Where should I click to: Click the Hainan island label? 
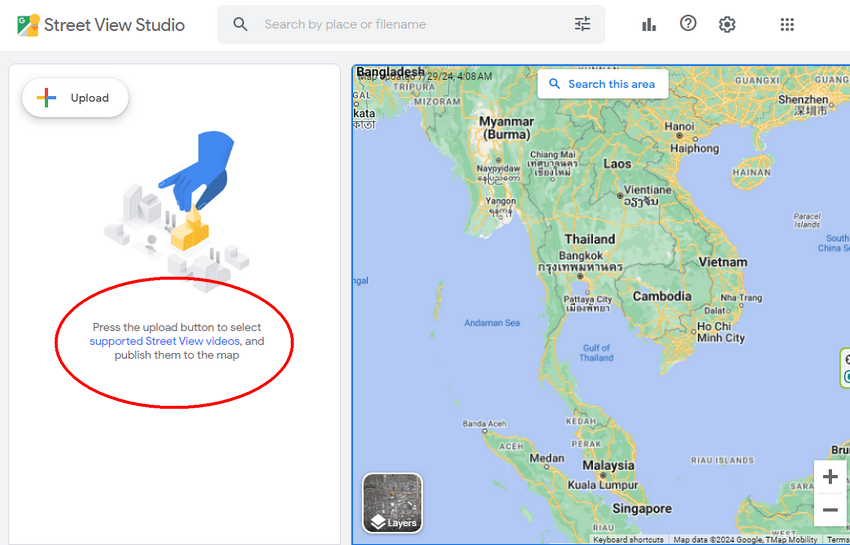click(751, 172)
